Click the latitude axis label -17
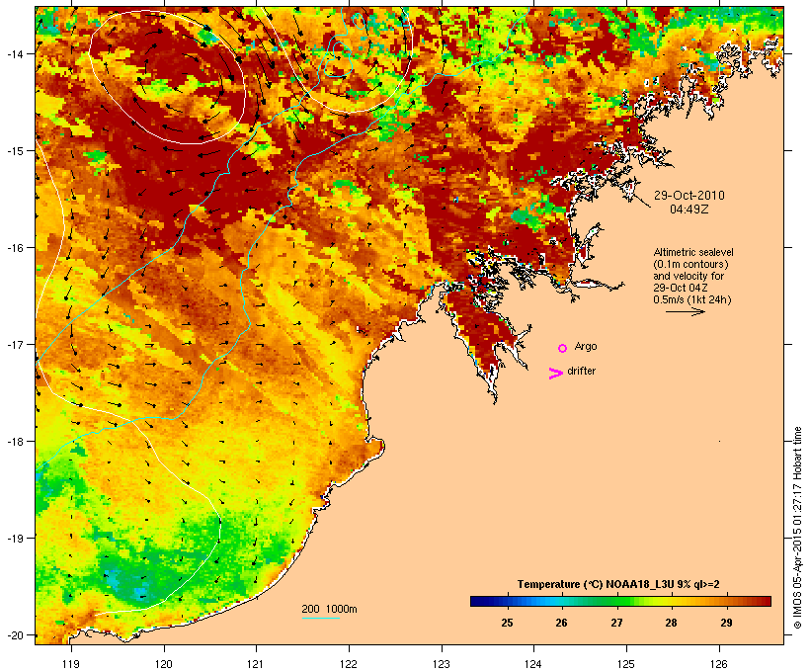The image size is (810, 672). click(x=14, y=344)
